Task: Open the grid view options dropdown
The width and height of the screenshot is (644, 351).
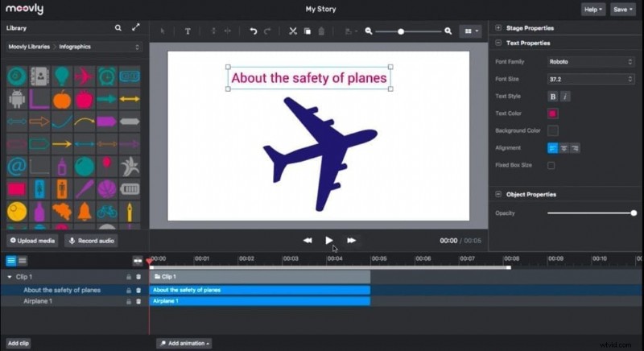Action: 471,31
